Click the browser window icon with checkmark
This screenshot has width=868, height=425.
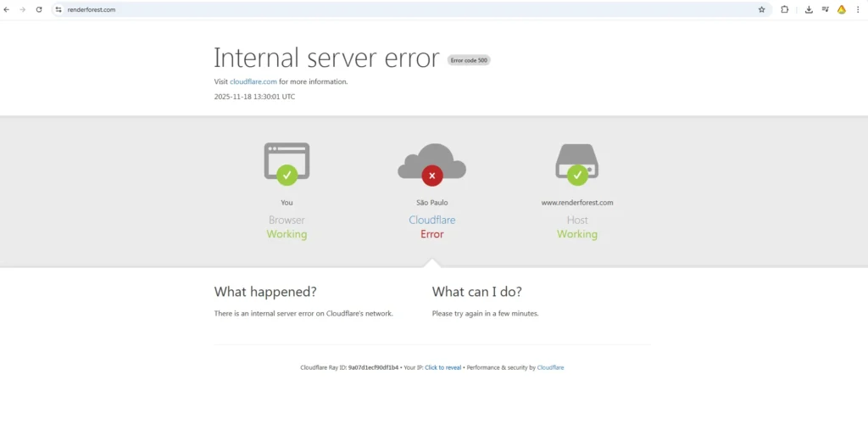(x=287, y=163)
